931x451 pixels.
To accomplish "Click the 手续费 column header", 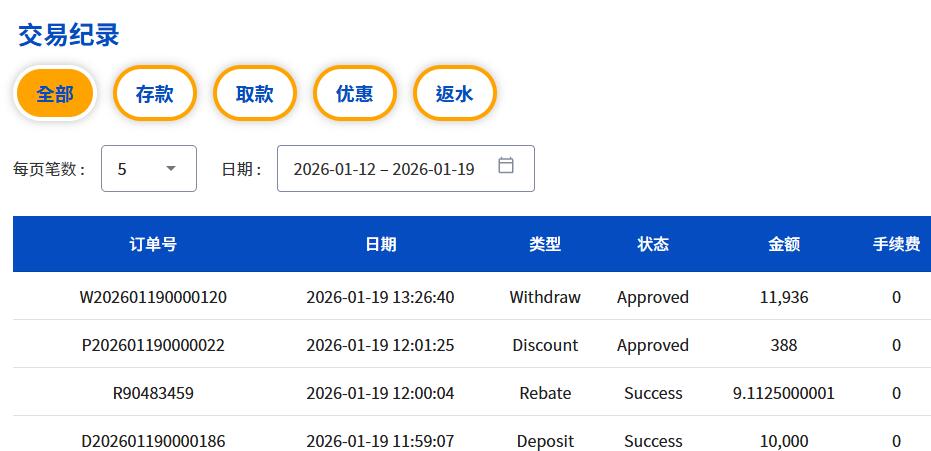I will (896, 244).
